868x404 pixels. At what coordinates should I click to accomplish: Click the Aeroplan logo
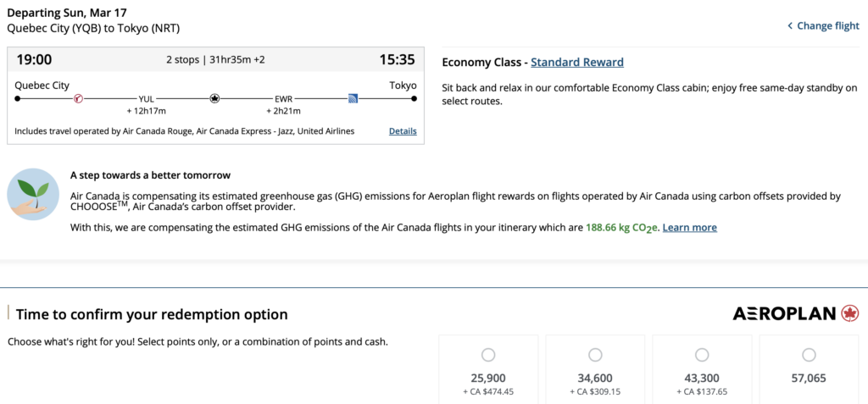tap(795, 314)
